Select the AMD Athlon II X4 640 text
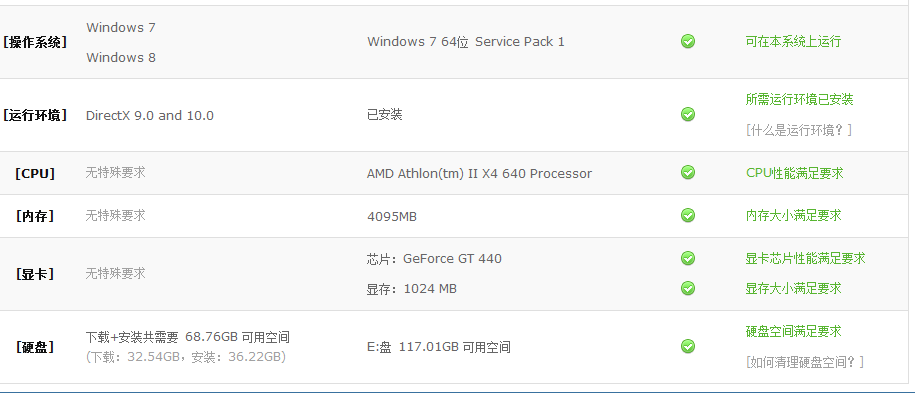This screenshot has width=915, height=393. coord(479,173)
